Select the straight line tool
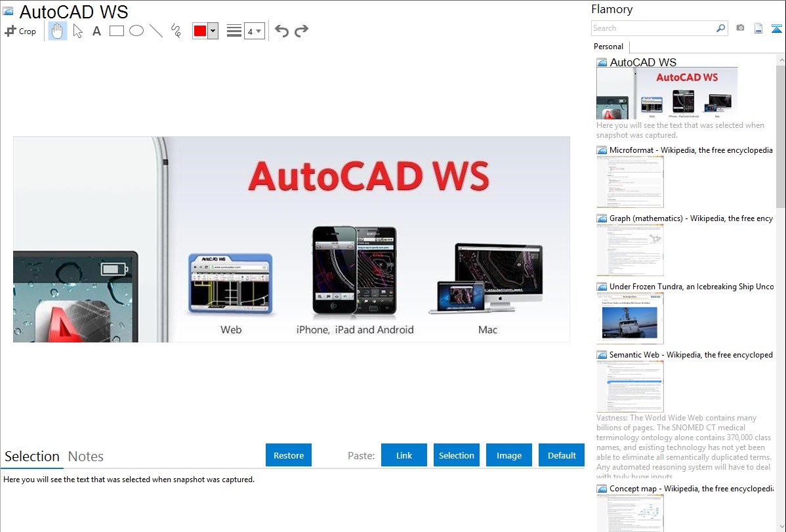This screenshot has height=532, width=786. tap(156, 31)
